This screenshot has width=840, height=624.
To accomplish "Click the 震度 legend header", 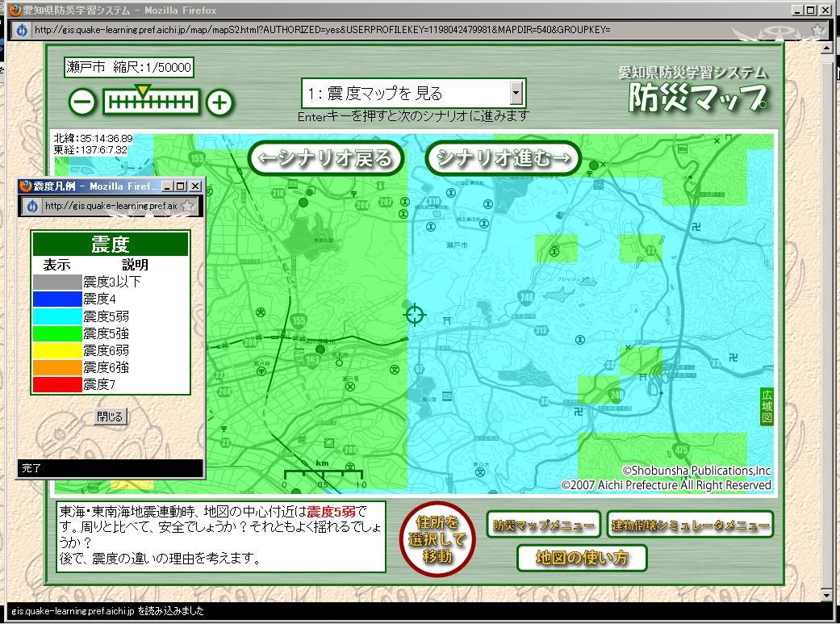I will pyautogui.click(x=111, y=245).
